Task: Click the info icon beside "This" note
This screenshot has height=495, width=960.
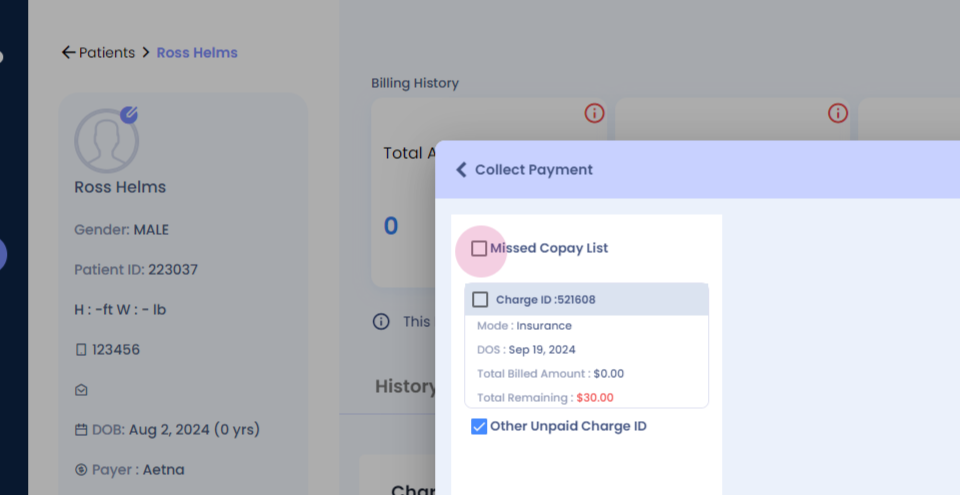Action: tap(381, 322)
